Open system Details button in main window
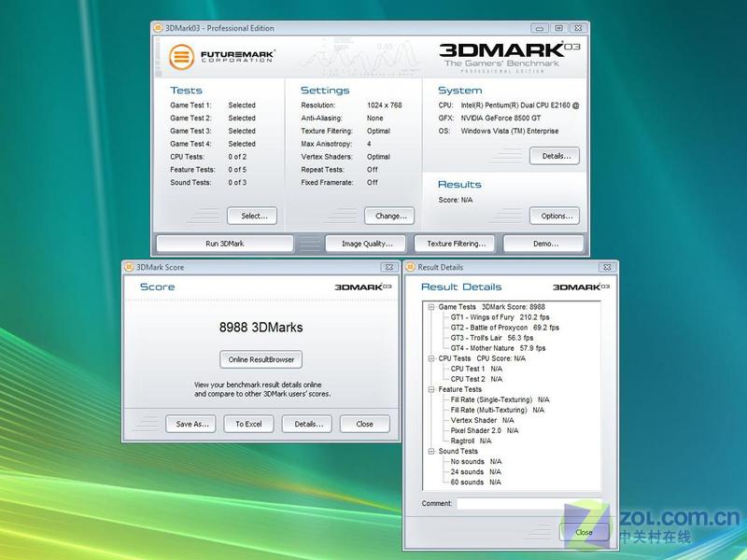 (x=555, y=156)
